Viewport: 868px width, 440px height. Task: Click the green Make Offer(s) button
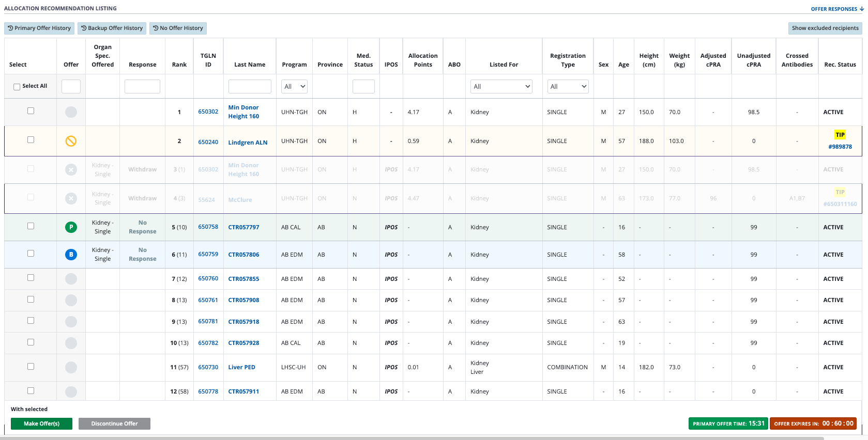pos(41,424)
